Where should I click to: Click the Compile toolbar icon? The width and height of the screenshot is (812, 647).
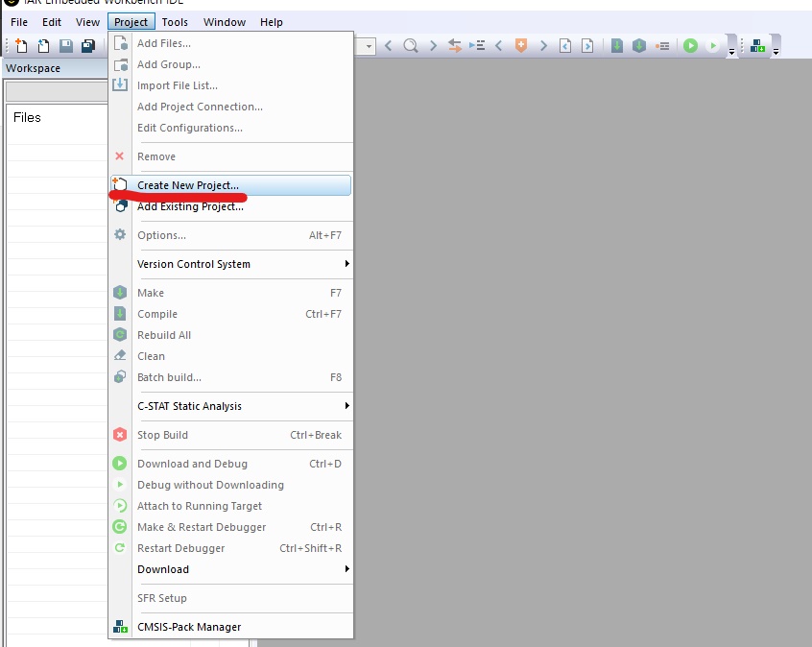[x=617, y=45]
